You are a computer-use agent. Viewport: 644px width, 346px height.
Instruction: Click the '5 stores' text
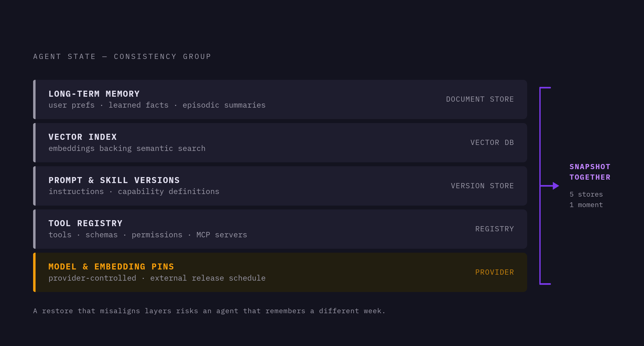pos(586,194)
